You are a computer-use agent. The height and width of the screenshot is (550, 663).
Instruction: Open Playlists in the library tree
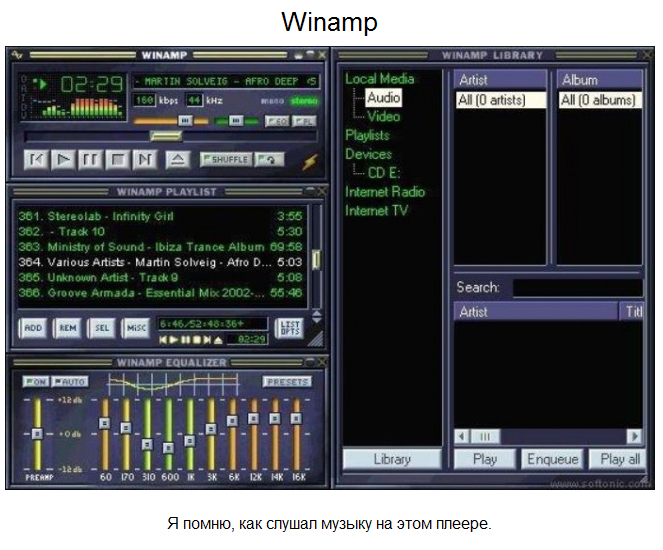coord(367,135)
